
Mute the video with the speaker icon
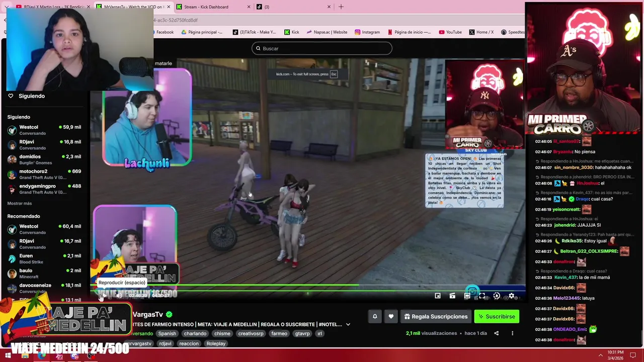click(x=119, y=296)
